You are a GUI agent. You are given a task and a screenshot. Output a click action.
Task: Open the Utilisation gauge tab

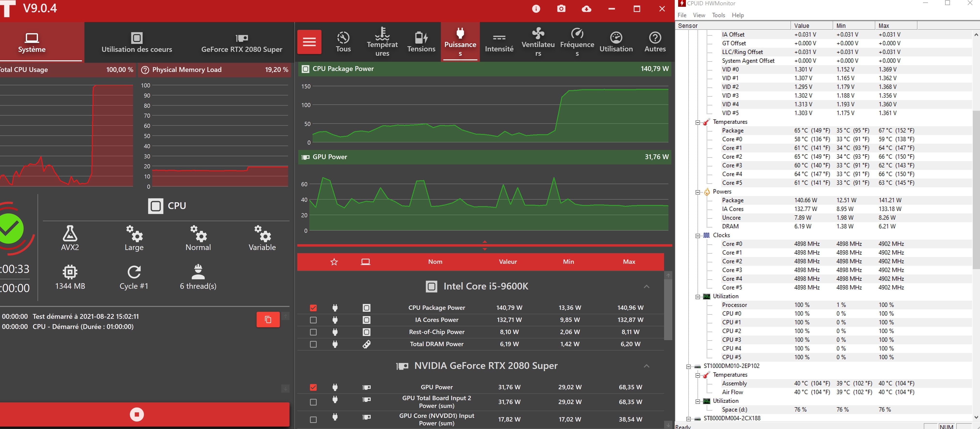pyautogui.click(x=616, y=42)
